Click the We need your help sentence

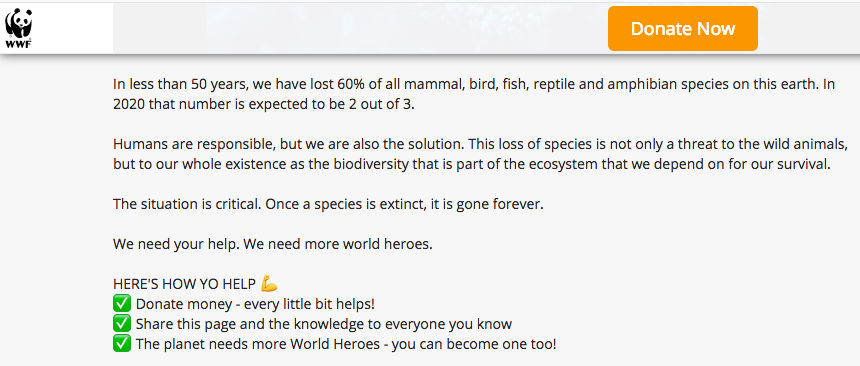(x=273, y=244)
